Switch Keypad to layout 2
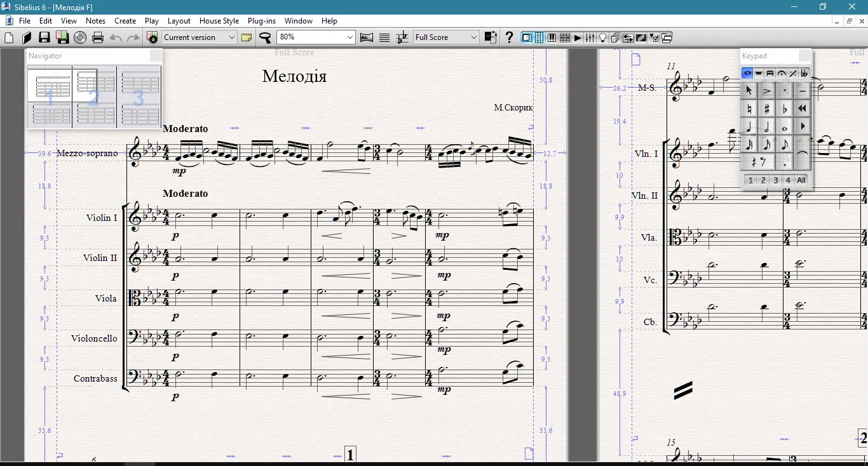 [763, 180]
